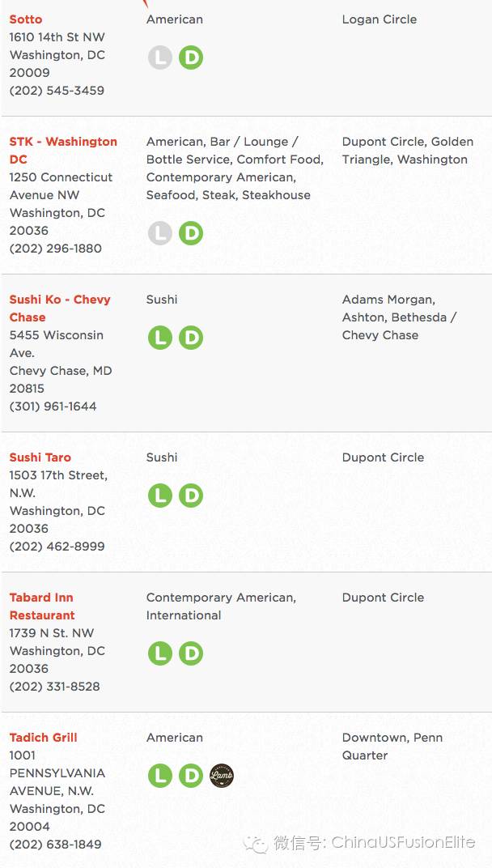
Task: Click the Dinner icon for Tadich Grill
Action: pos(191,776)
